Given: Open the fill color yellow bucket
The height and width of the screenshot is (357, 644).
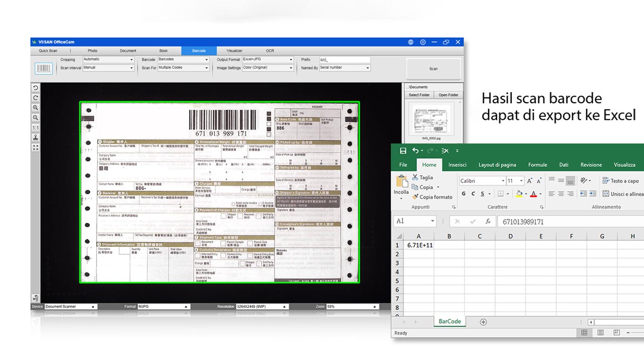Looking at the screenshot, I should click(x=519, y=194).
